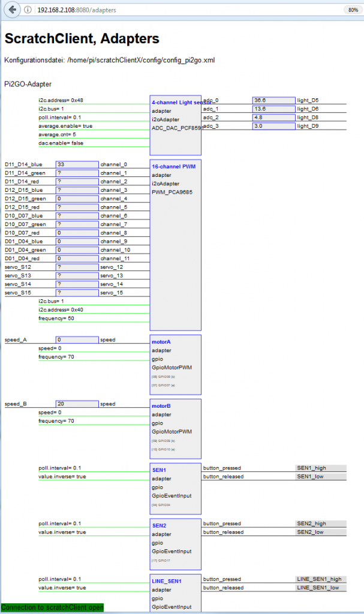
Task: Click the address bar URL text
Action: pyautogui.click(x=77, y=10)
